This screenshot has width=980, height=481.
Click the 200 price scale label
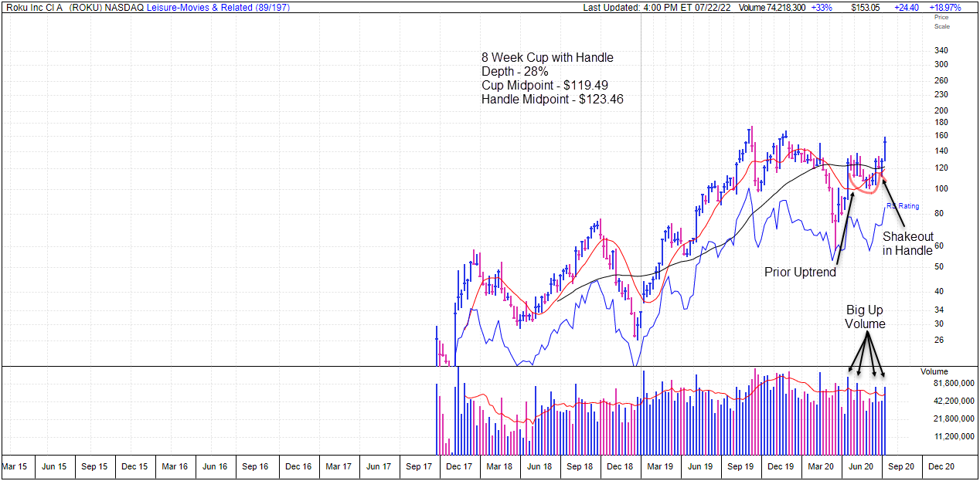941,110
